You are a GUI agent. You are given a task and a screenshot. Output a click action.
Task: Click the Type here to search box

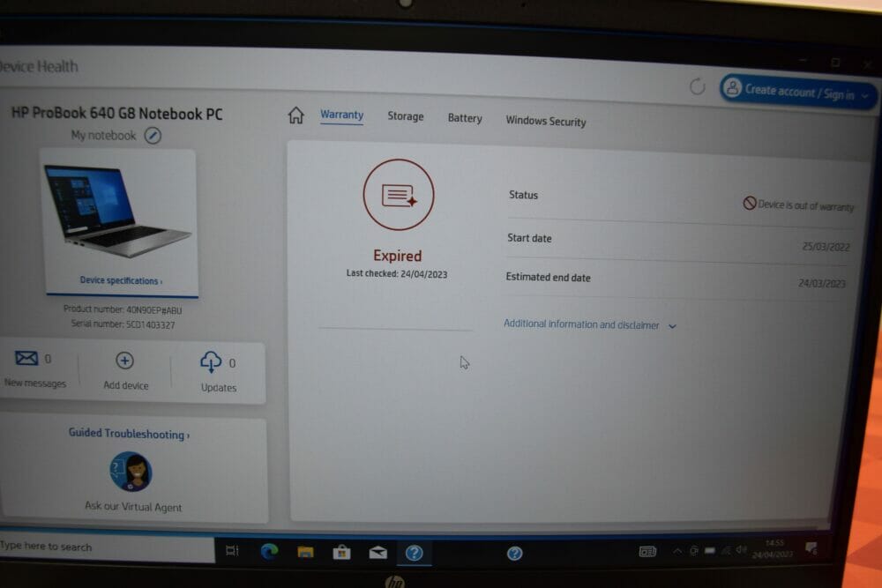click(x=107, y=547)
